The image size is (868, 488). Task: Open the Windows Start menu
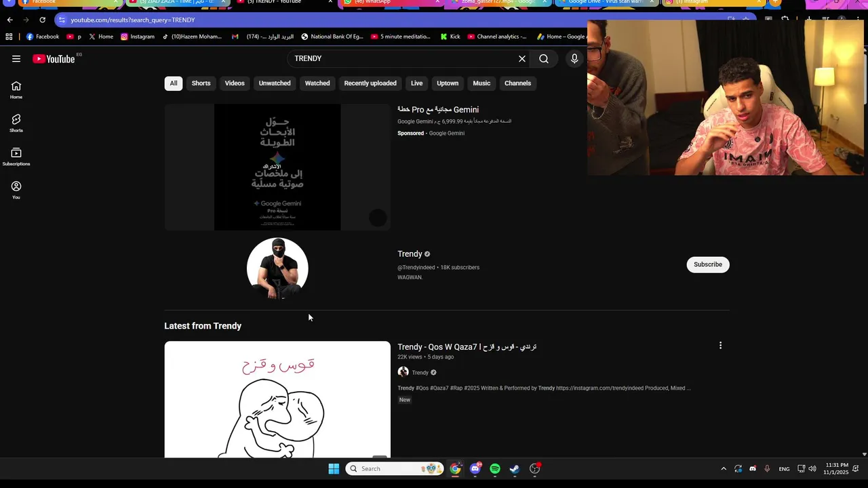tap(334, 469)
